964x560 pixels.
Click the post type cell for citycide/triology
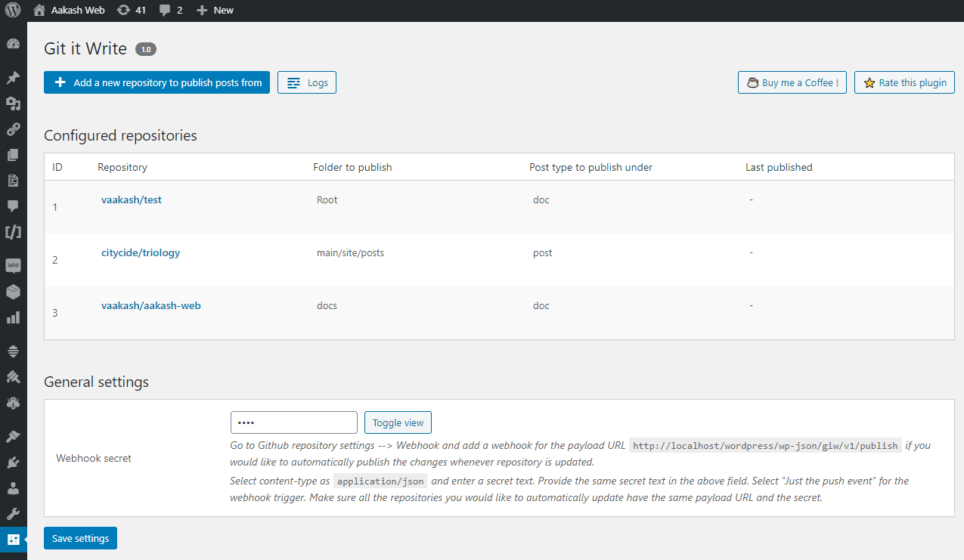coord(542,253)
